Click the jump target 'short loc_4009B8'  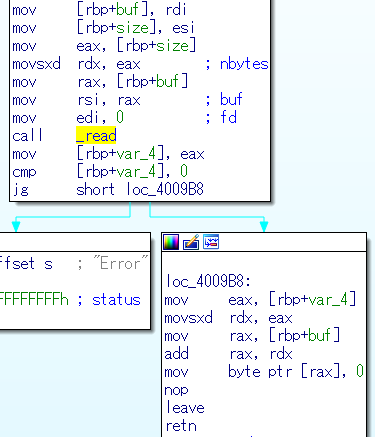[140, 190]
